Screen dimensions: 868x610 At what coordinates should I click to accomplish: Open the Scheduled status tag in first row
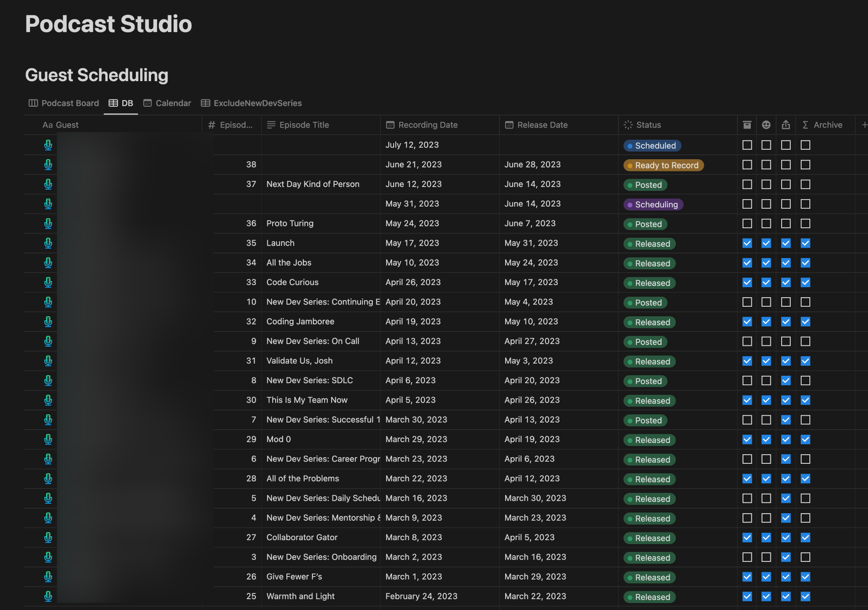(x=652, y=146)
